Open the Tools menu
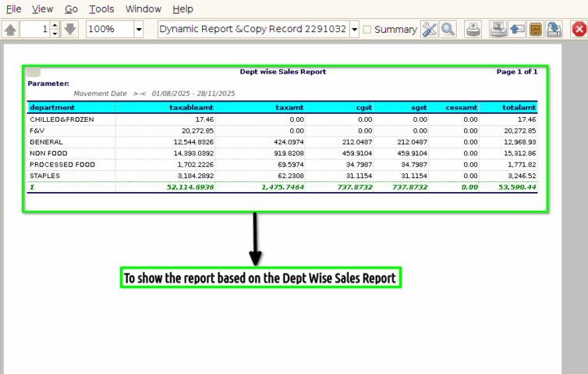Screen dimensions: 588x374 pyautogui.click(x=101, y=9)
